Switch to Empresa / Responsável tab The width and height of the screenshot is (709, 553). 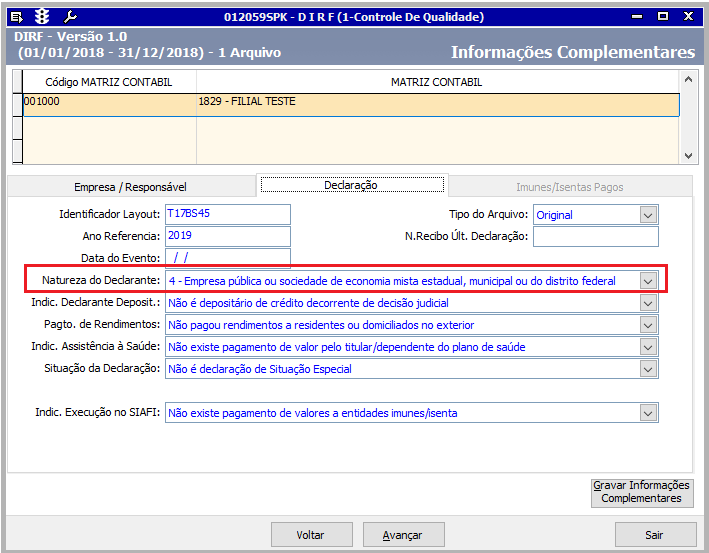click(x=131, y=187)
